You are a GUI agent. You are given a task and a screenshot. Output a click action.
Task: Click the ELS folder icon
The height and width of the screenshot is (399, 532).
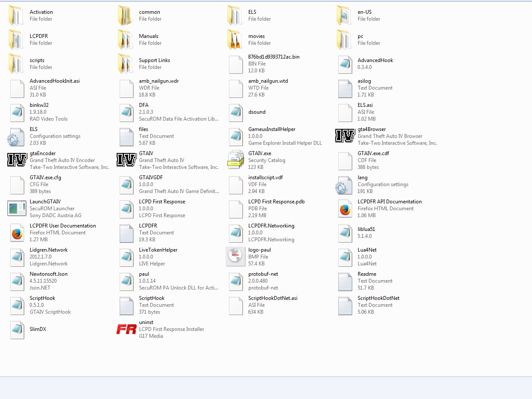(235, 16)
